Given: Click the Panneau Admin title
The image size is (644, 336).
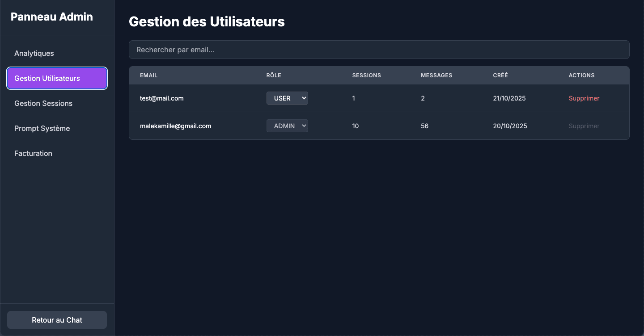Looking at the screenshot, I should point(51,17).
